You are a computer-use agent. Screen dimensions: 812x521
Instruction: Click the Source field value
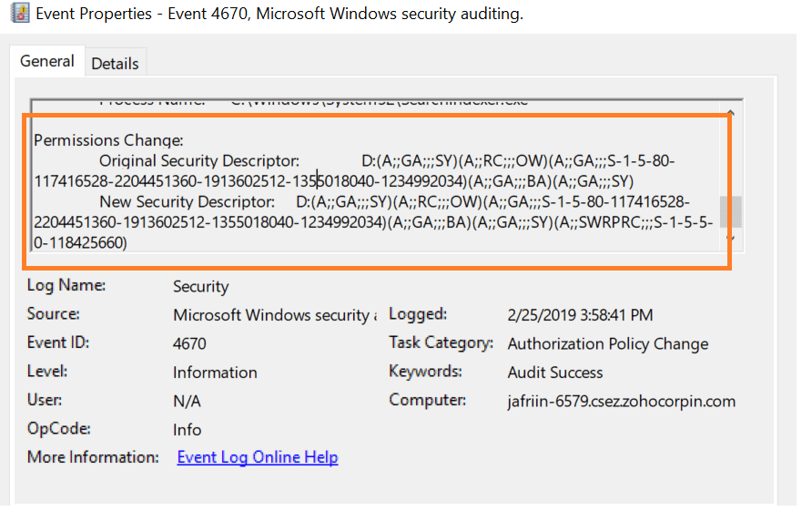(275, 315)
